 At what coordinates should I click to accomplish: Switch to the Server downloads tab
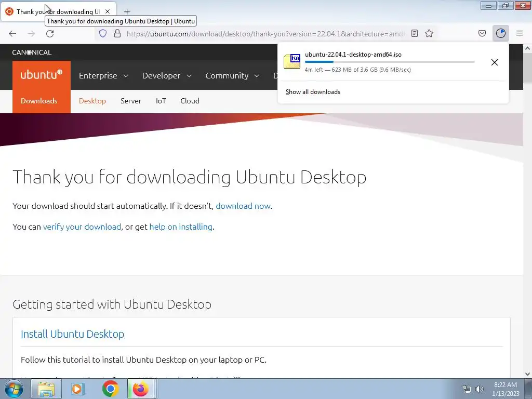point(130,101)
